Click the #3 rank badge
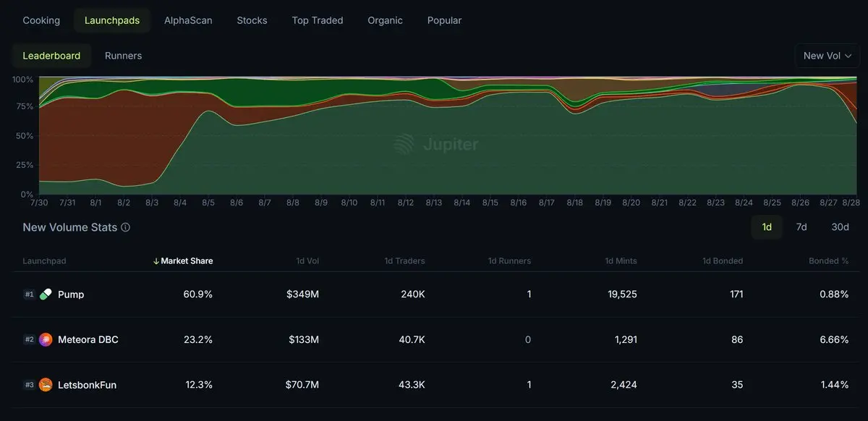868x421 pixels. [x=29, y=385]
